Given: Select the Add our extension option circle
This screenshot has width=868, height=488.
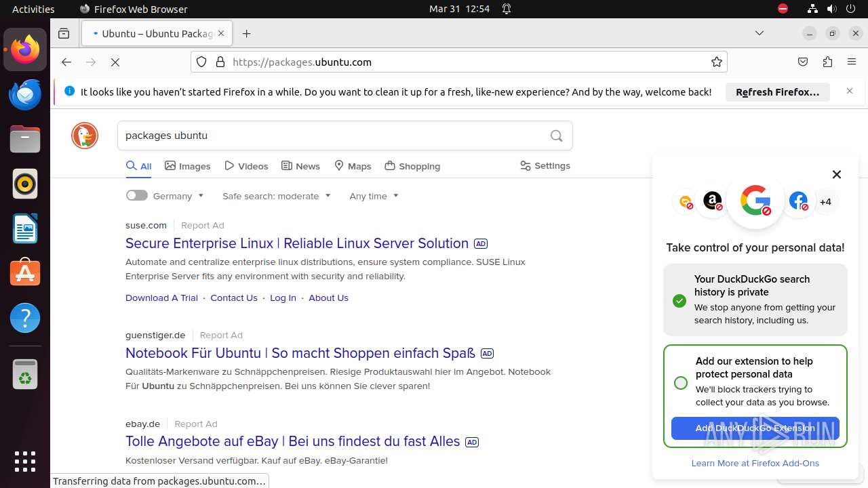Looking at the screenshot, I should 681,383.
